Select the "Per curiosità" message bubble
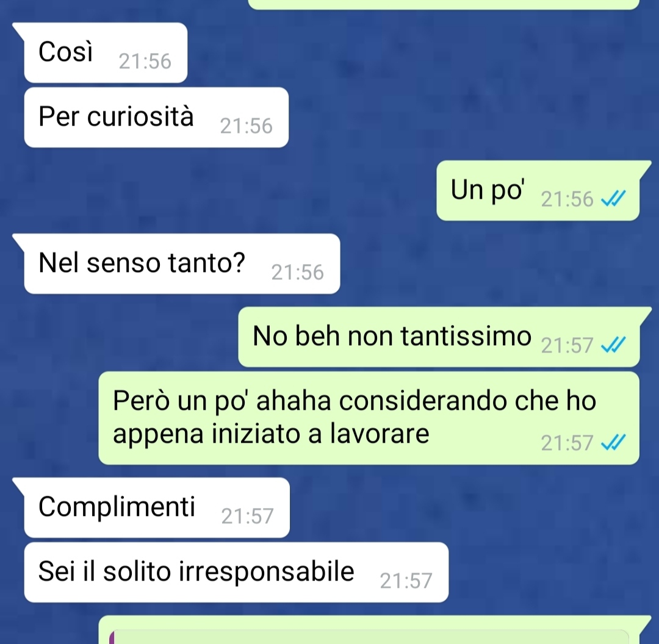The width and height of the screenshot is (659, 644). (x=156, y=117)
